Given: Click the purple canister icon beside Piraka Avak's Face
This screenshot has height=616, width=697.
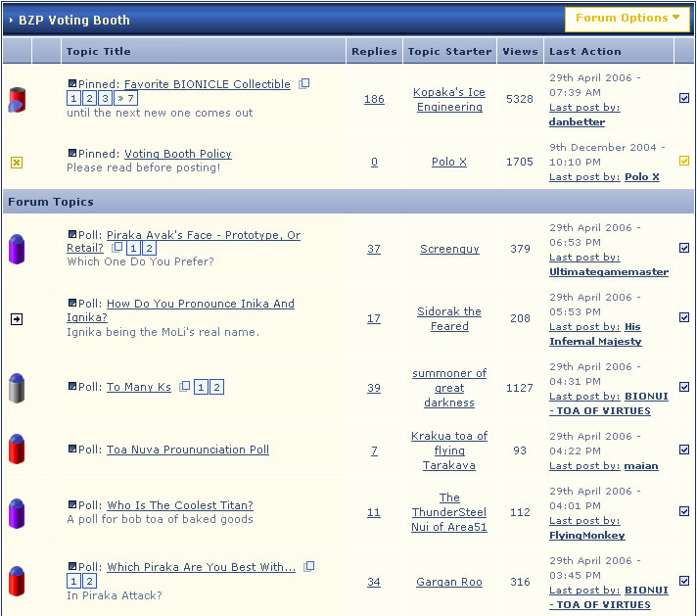Looking at the screenshot, I should 17,249.
